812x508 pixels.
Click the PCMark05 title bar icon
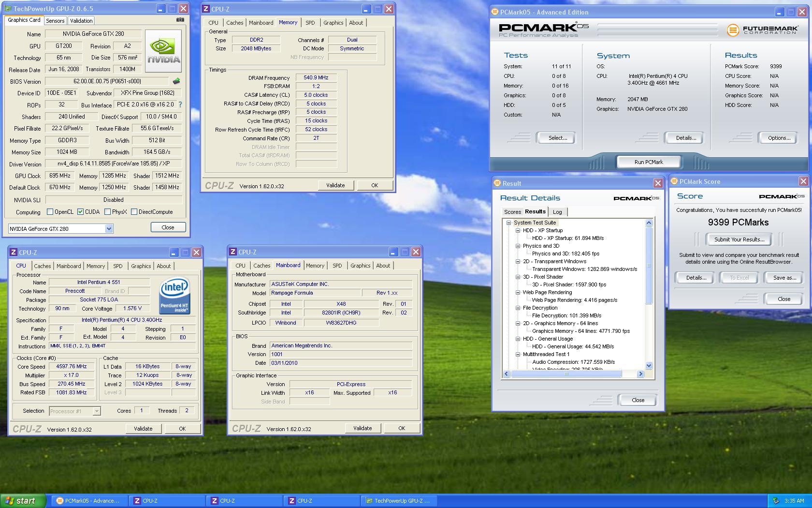[x=495, y=12]
